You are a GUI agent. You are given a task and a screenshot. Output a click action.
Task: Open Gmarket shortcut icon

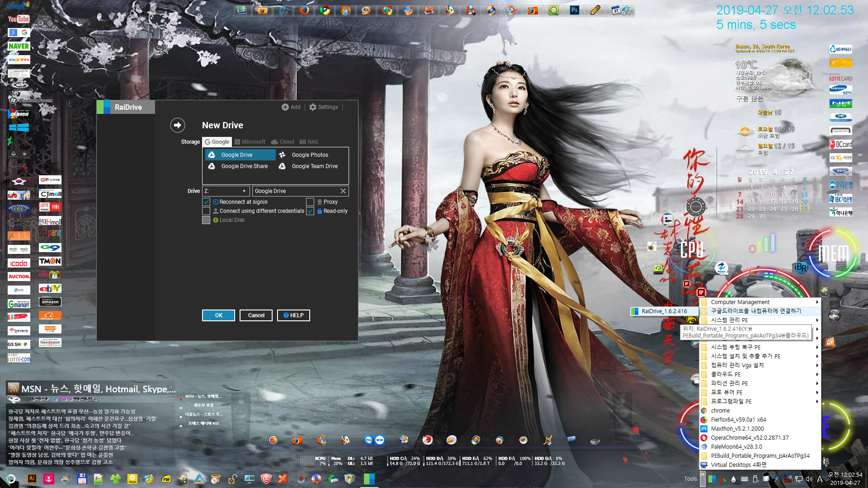pos(19,304)
